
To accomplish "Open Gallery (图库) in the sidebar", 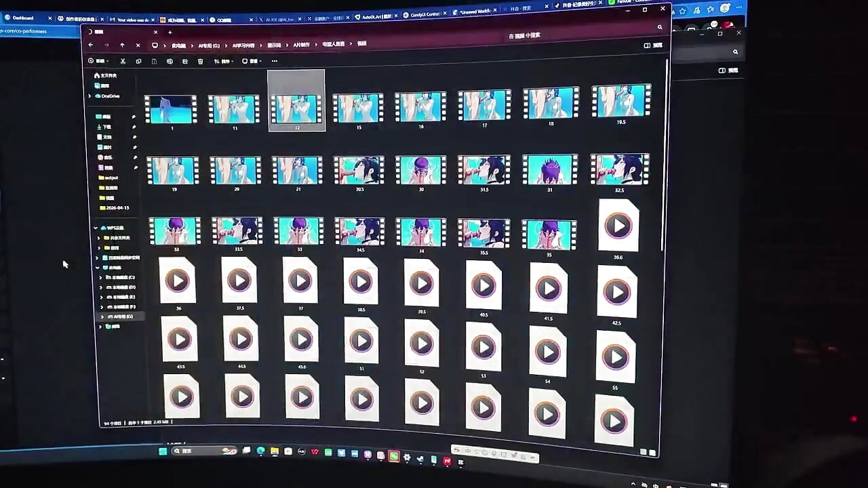I will click(x=102, y=85).
